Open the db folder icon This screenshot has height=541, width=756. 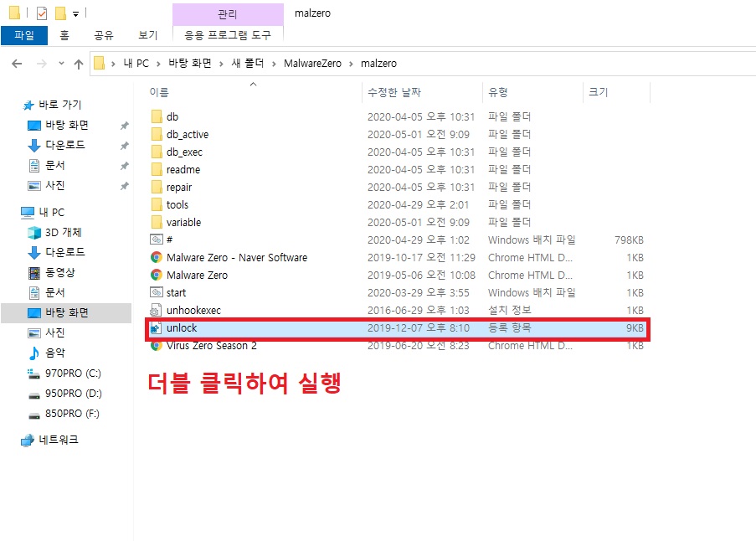157,116
